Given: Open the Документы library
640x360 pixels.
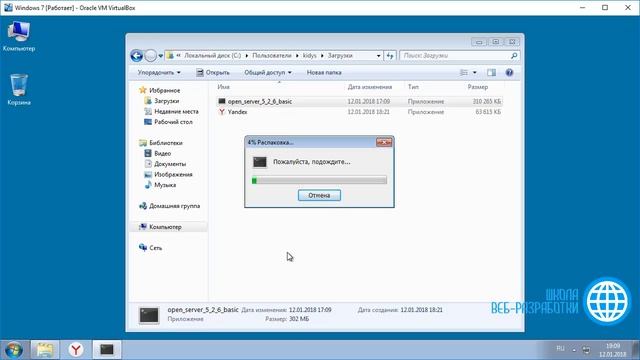Looking at the screenshot, I should pyautogui.click(x=165, y=164).
